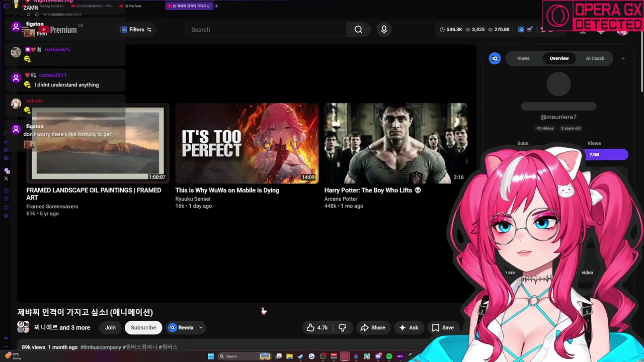Click the Join button
Viewport: 644px width, 362px height.
coord(110,328)
